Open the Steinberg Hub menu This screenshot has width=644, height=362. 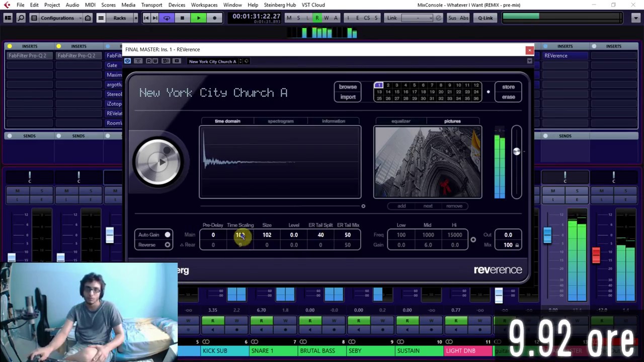click(x=280, y=5)
